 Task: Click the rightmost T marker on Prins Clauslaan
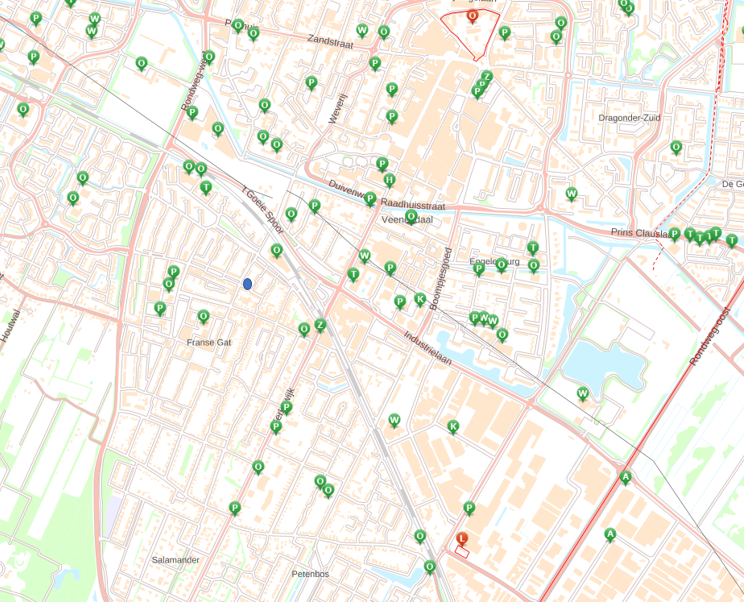tap(732, 240)
